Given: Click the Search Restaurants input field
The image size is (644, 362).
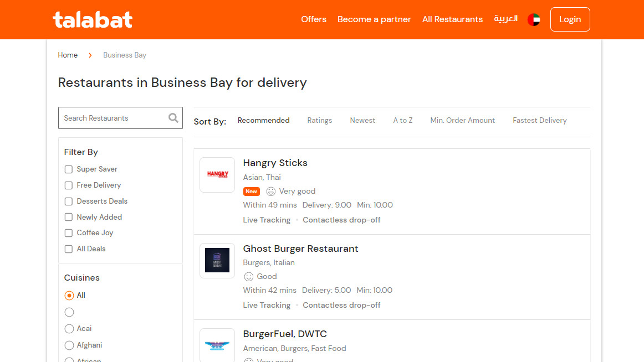Looking at the screenshot, I should coord(111,118).
